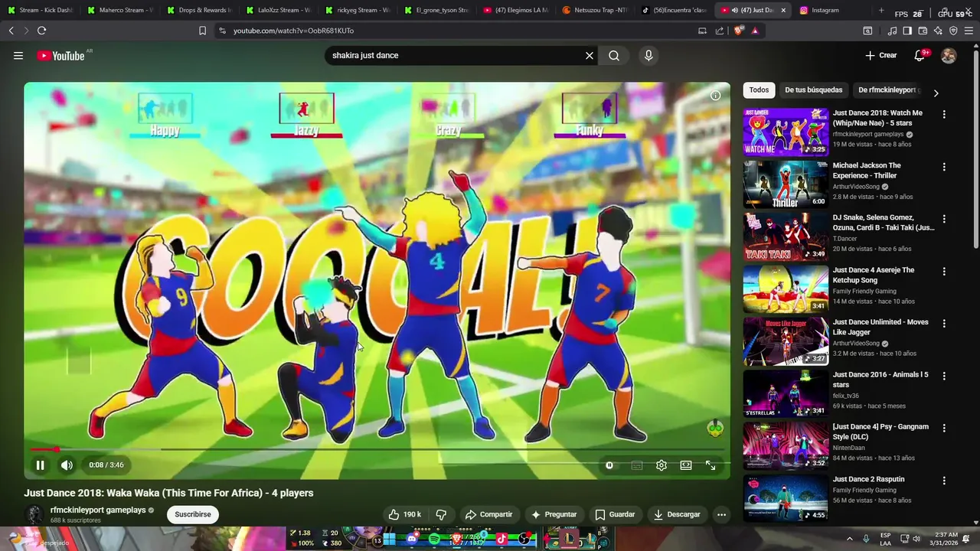Switch to theater mode in the player
The image size is (980, 551).
[x=686, y=465]
